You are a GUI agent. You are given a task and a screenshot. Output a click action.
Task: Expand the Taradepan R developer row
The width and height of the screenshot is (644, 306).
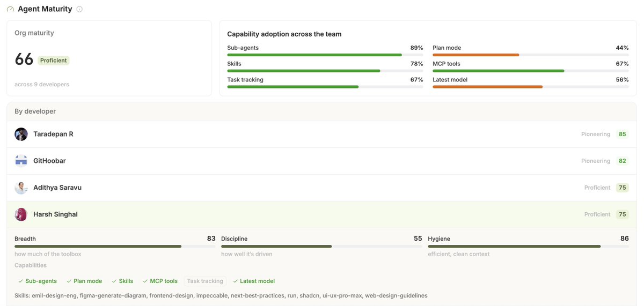point(321,134)
